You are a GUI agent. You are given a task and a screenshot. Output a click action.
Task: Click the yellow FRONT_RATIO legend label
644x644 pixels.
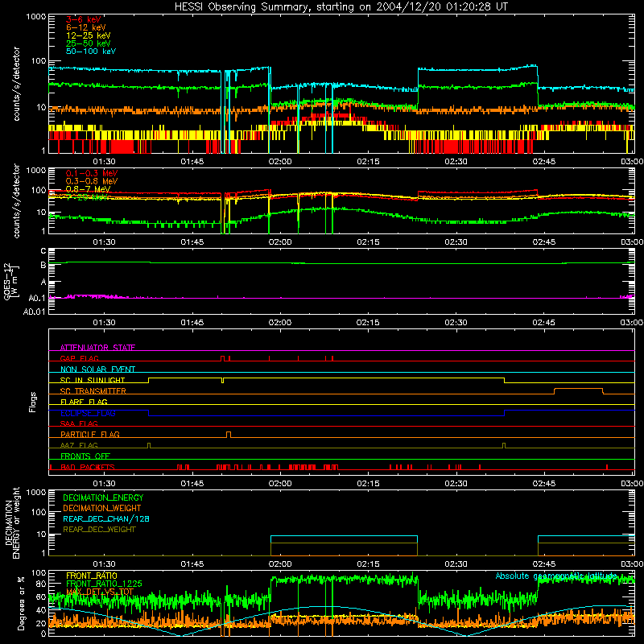pyautogui.click(x=92, y=576)
